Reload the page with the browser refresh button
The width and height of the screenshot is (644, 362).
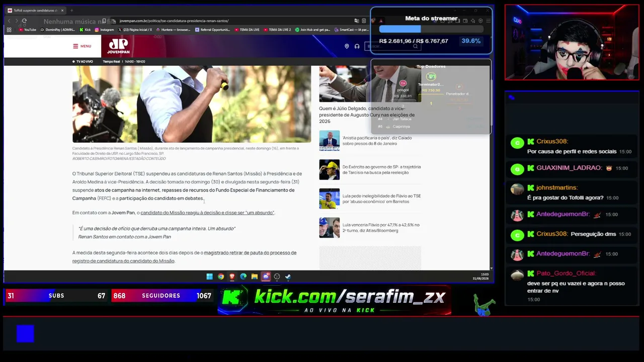tap(24, 21)
